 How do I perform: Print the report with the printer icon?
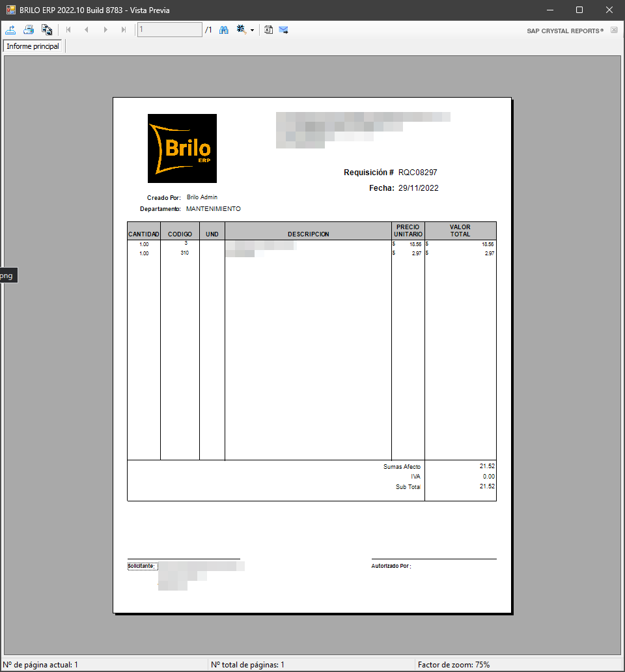tap(29, 29)
